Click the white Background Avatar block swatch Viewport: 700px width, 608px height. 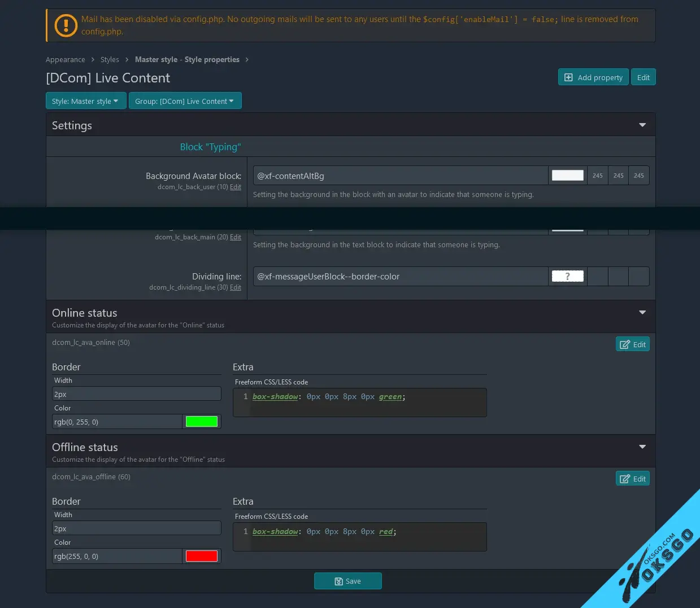coord(567,176)
